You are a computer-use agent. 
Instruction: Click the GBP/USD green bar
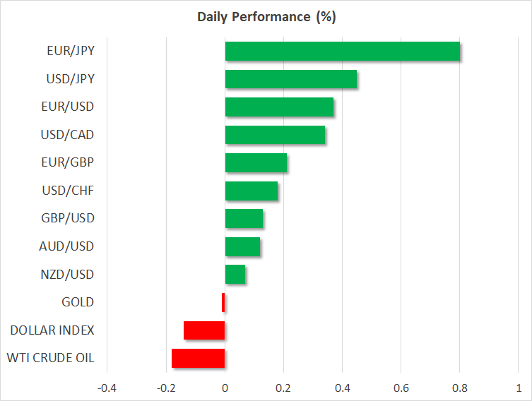coord(244,219)
